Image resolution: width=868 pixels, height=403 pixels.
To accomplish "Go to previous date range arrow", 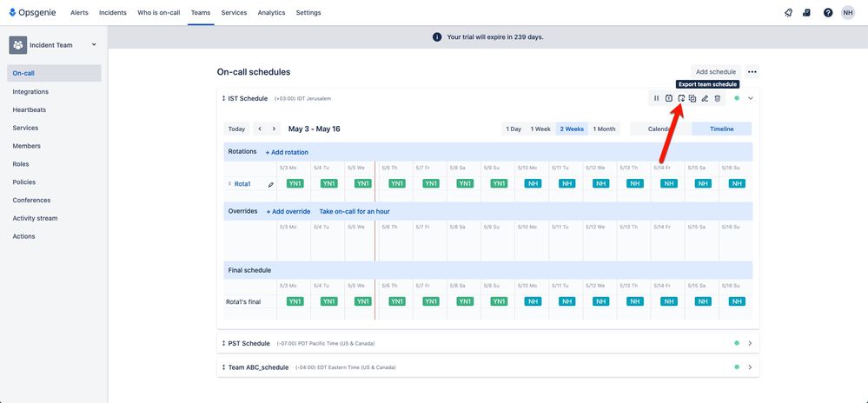I will (260, 129).
